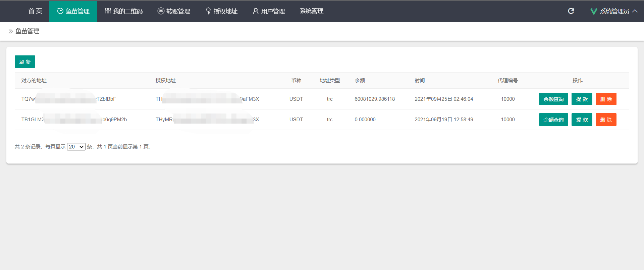
Task: Click the circular reload icon in top bar
Action: pos(571,11)
